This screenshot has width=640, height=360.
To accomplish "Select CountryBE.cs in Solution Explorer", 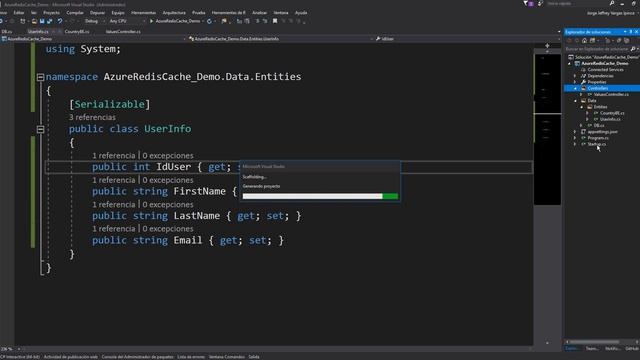I will click(612, 113).
